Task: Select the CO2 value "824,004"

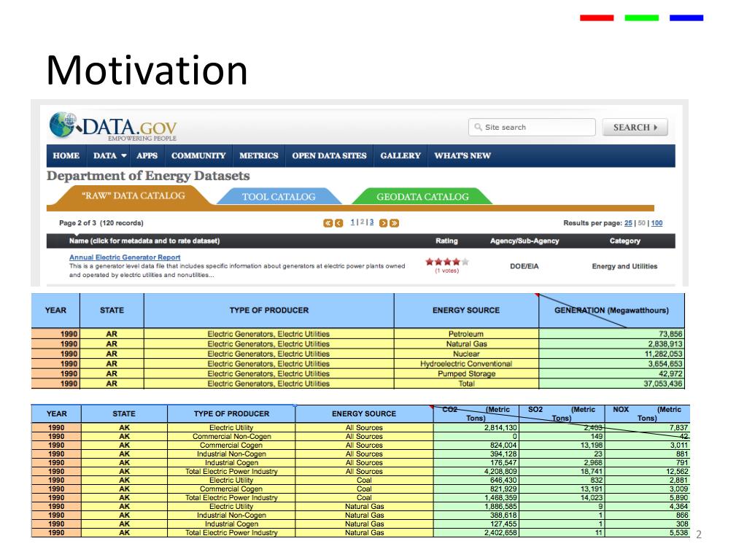Action: [x=476, y=446]
